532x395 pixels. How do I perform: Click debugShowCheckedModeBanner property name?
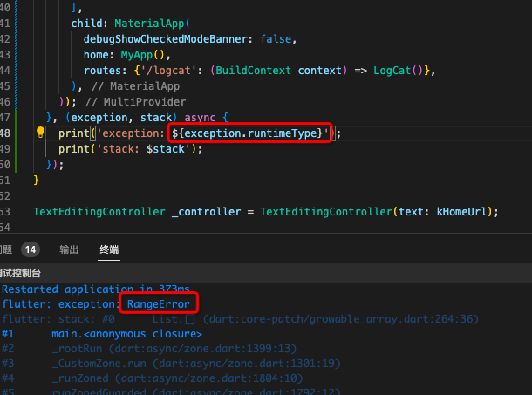[x=165, y=39]
